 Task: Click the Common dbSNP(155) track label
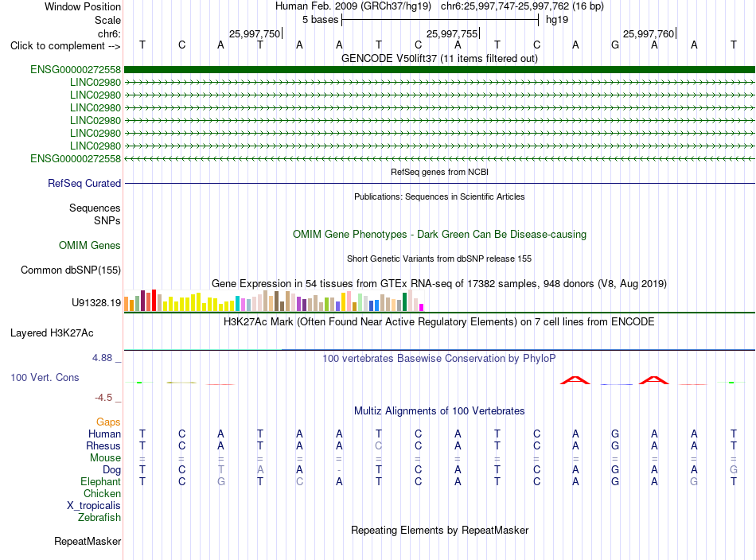coord(71,270)
